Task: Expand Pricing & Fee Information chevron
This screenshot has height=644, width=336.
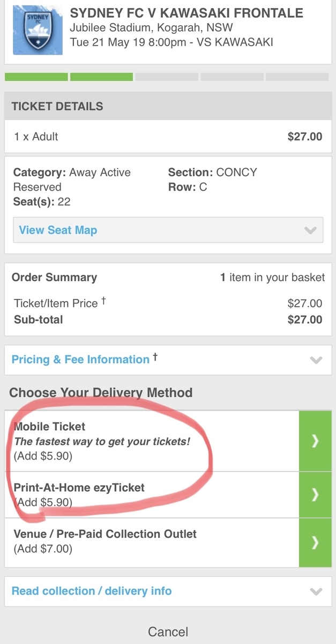Action: tap(316, 360)
